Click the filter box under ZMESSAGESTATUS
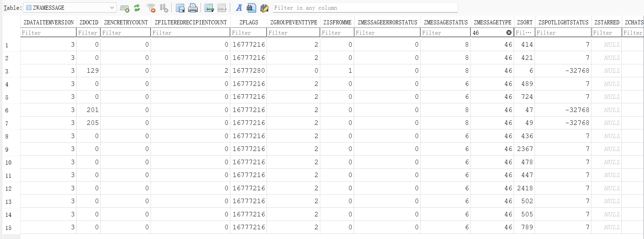This screenshot has height=239, width=644. coord(446,33)
